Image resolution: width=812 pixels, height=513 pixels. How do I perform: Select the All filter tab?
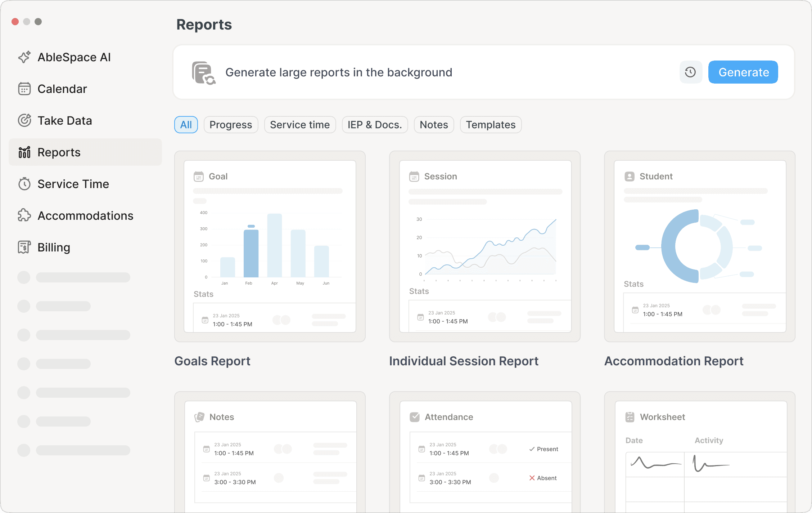(x=186, y=125)
